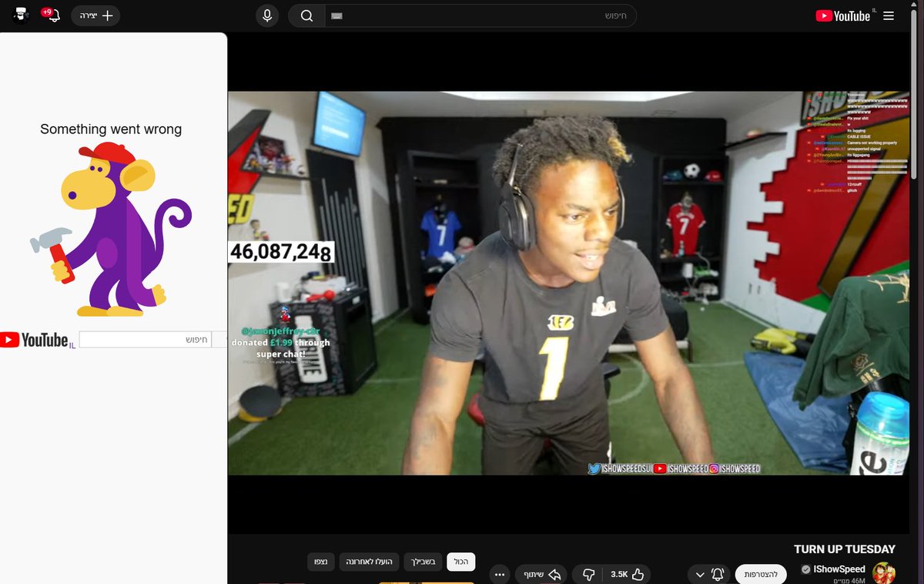Select the הכל (All) filter chip

(461, 562)
